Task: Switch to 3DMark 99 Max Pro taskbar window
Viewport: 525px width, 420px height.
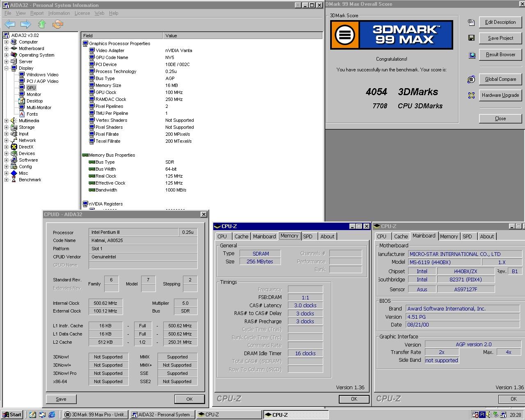Action: [96, 415]
